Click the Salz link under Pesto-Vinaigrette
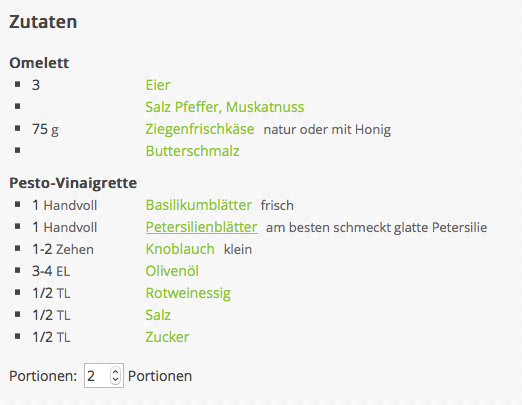Screen dimensions: 522x405 coord(158,315)
